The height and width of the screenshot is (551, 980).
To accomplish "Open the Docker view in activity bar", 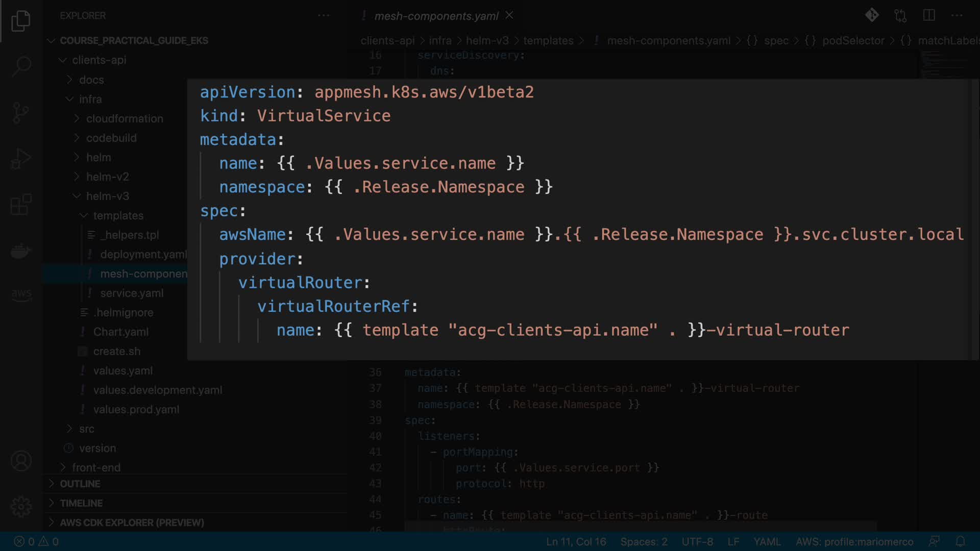I will tap(21, 251).
